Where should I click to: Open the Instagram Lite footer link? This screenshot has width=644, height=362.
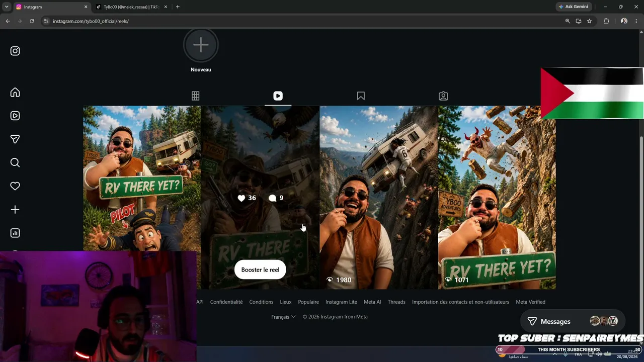(x=341, y=302)
